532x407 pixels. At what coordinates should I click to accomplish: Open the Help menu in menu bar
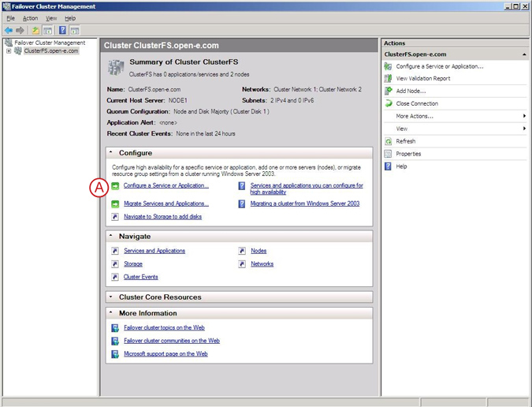coord(70,18)
